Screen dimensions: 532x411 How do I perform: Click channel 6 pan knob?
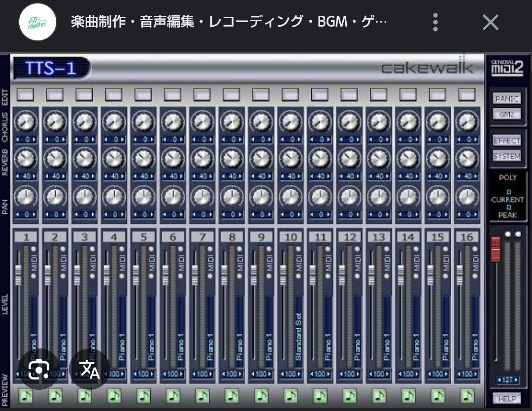[173, 197]
